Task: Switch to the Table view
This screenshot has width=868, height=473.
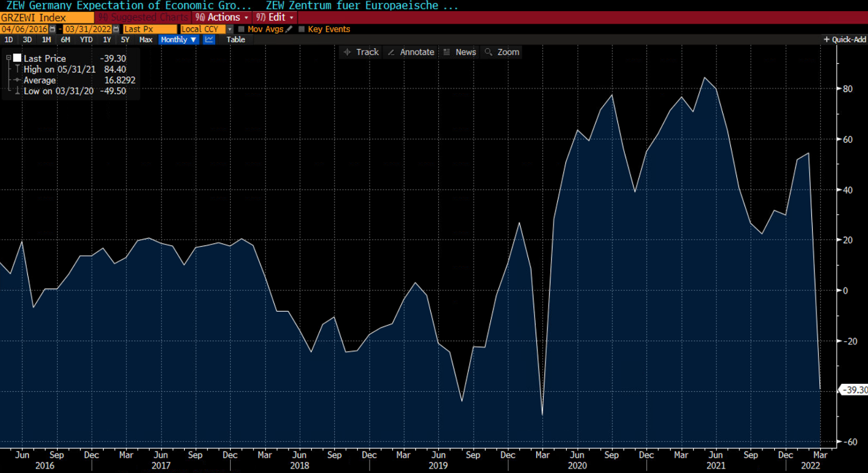Action: click(236, 39)
